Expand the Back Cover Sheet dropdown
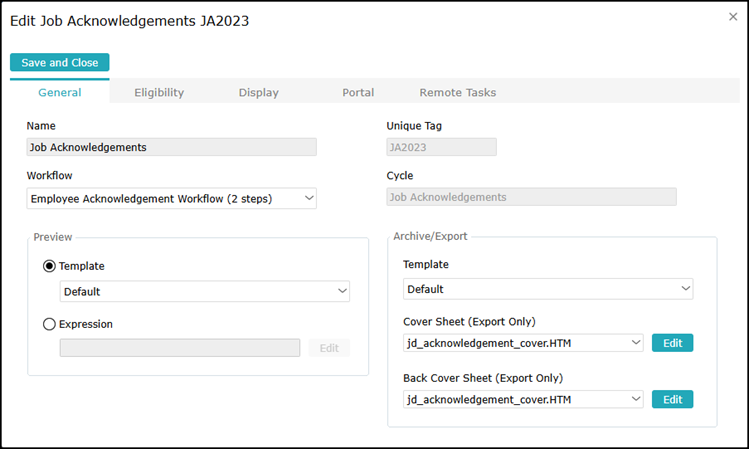Image resolution: width=749 pixels, height=449 pixels. click(x=524, y=399)
